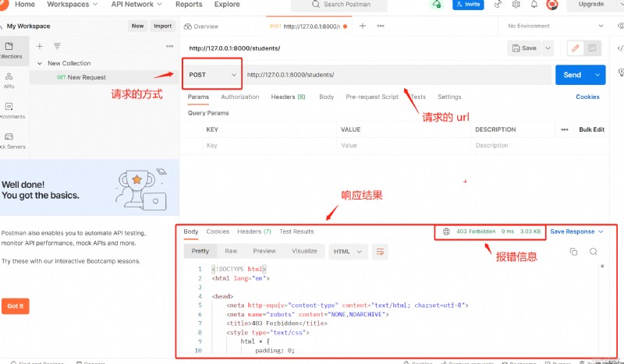Open the Cookies link near Send
This screenshot has height=364, width=624.
coord(587,97)
